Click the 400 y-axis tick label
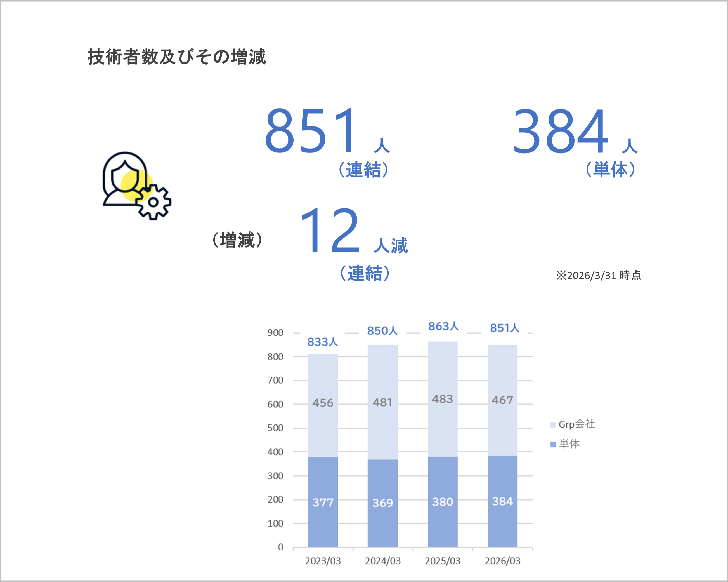Image resolution: width=728 pixels, height=582 pixels. coord(275,452)
